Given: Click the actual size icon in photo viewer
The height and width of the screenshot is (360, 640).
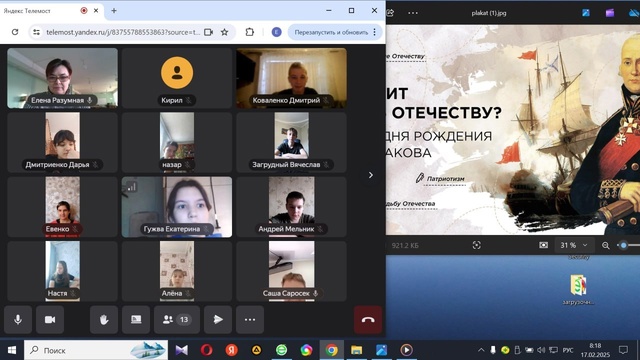Looking at the screenshot, I should 543,245.
